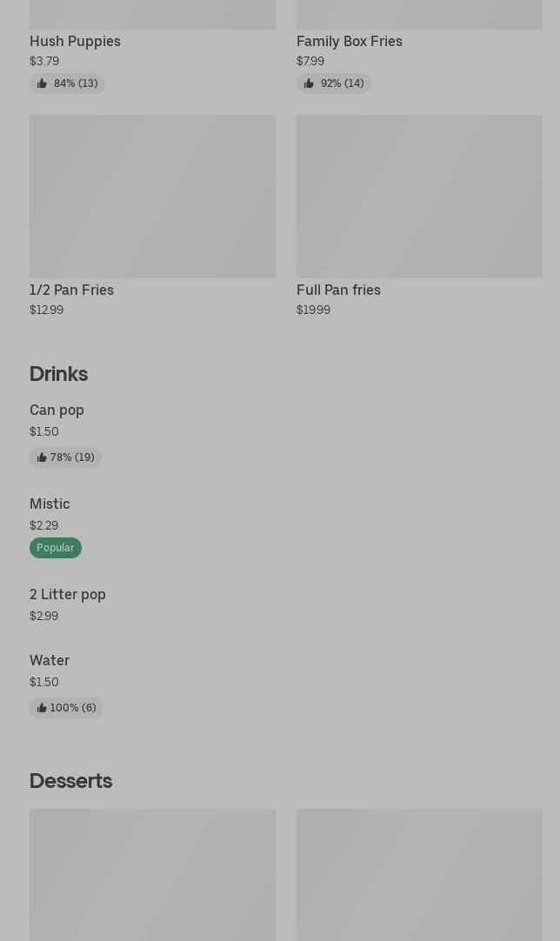Click the Family Box Fries thumbs-up icon
This screenshot has height=941, width=560.
(309, 83)
